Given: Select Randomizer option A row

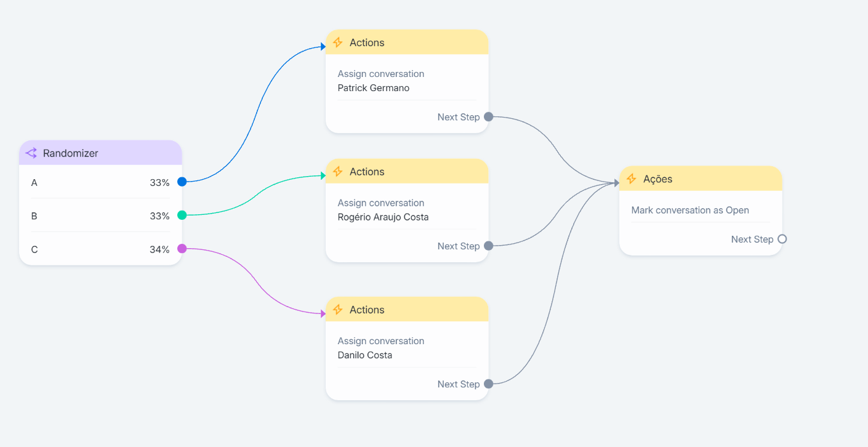Looking at the screenshot, I should [100, 182].
